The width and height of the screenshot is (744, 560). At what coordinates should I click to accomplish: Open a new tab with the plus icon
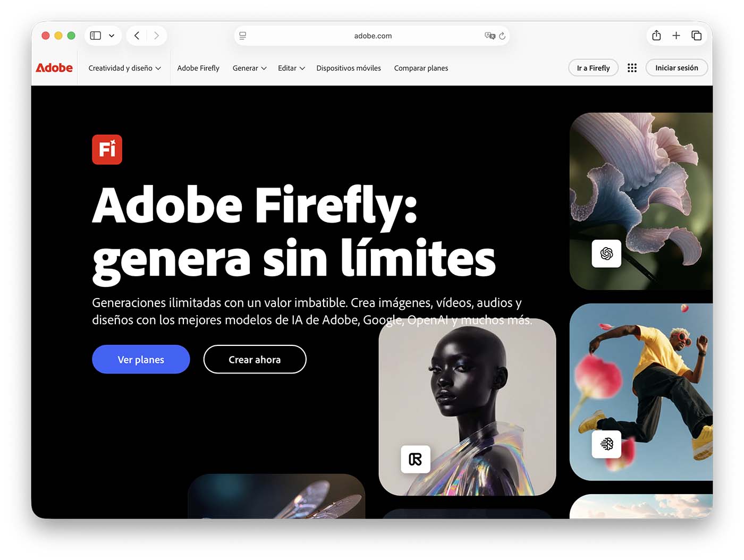pos(676,35)
